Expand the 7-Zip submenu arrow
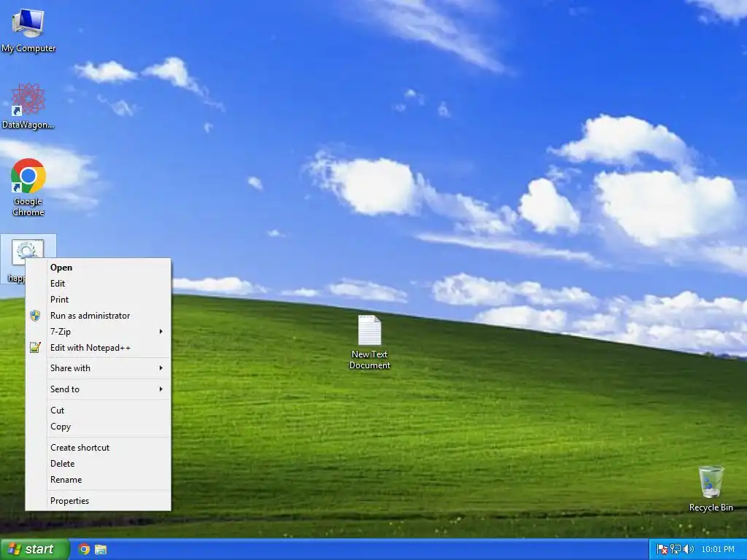 click(x=161, y=332)
